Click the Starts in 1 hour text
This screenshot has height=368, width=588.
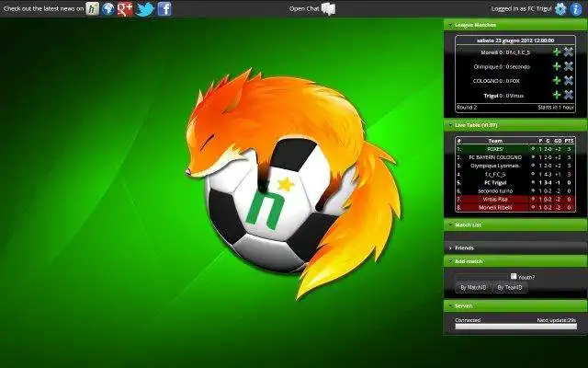556,107
